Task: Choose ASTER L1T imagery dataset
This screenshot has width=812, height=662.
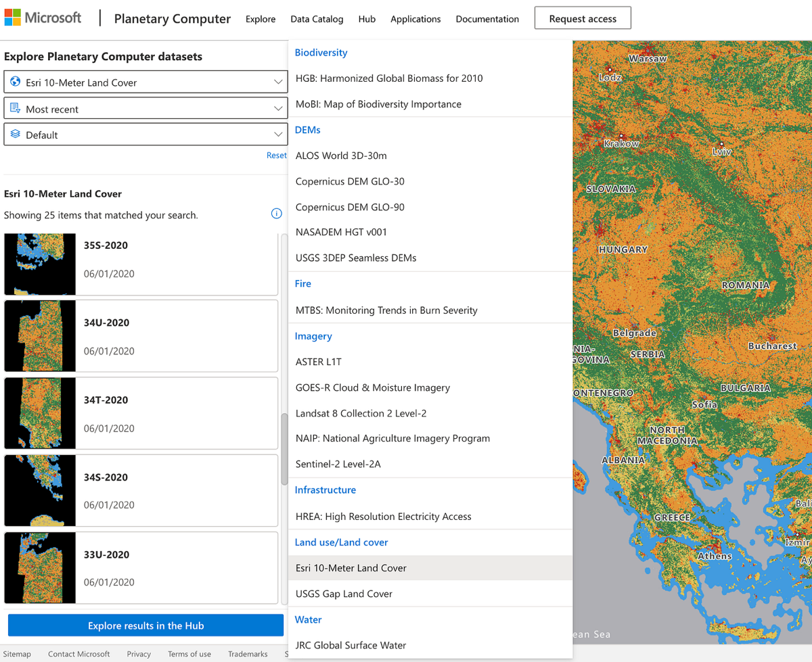Action: click(430, 361)
